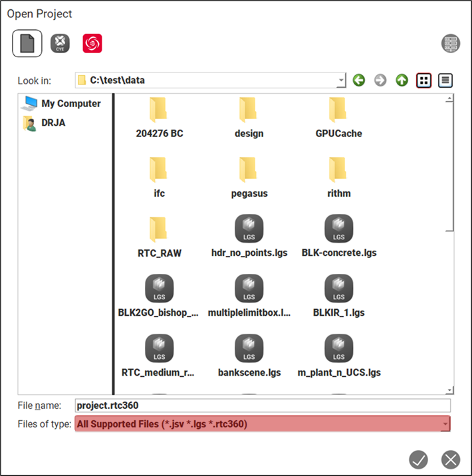The height and width of the screenshot is (476, 472).
Task: Go back with the green left arrow
Action: pyautogui.click(x=359, y=80)
